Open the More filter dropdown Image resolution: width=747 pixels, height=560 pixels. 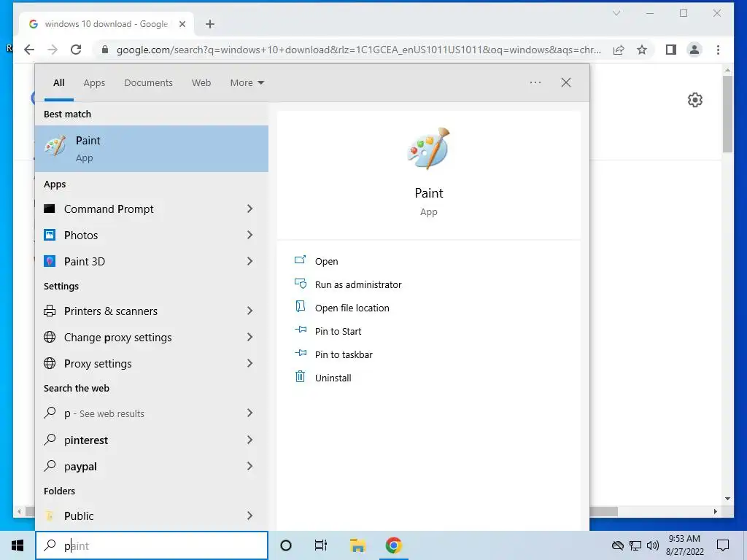247,83
